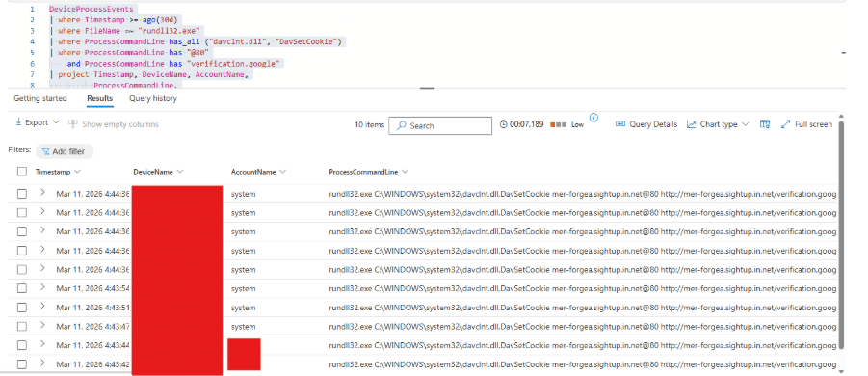Open the Query history tab
Screen dimensions: 868x376
[153, 98]
